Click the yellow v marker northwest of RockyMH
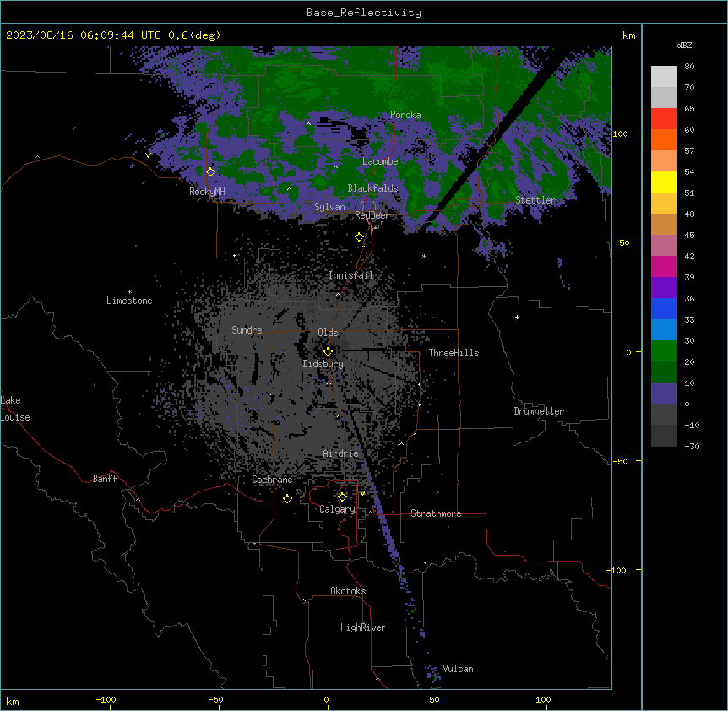Screen dimensions: 728x711 point(148,155)
